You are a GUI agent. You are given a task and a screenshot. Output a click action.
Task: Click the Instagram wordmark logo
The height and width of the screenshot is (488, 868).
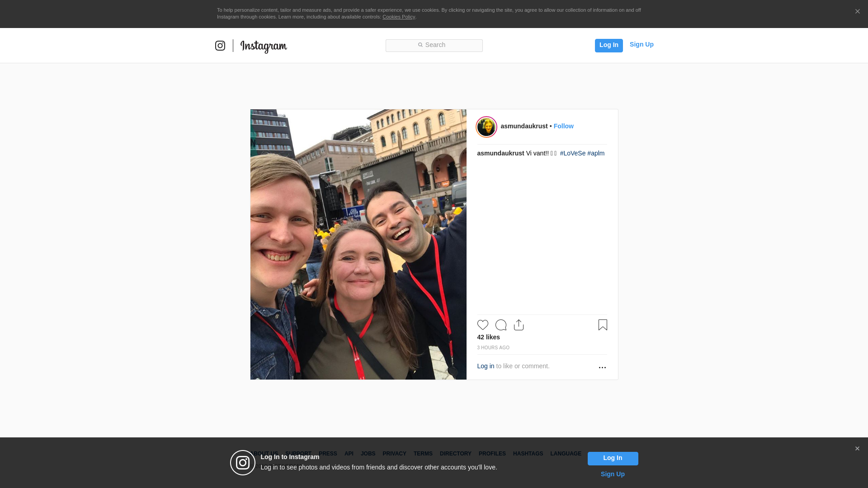[264, 46]
